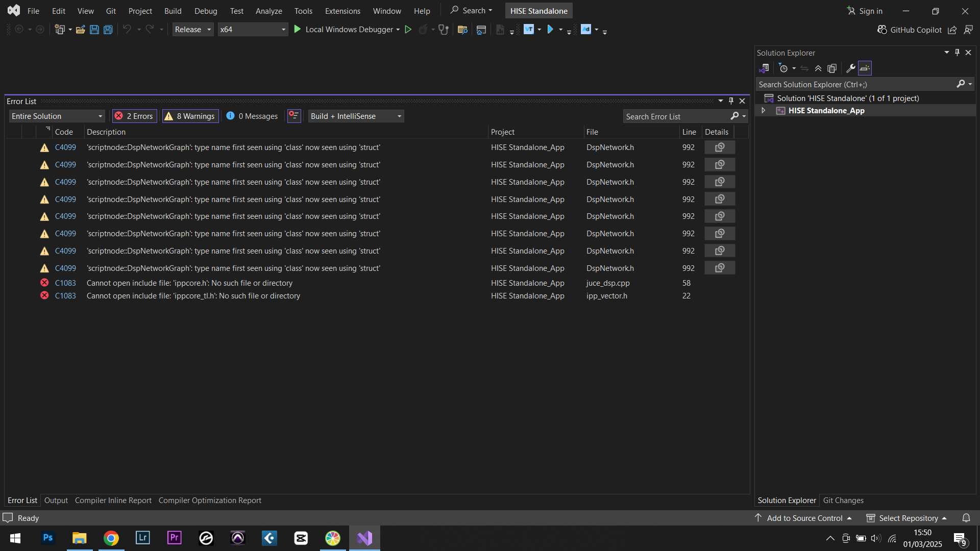The image size is (980, 551).
Task: Open the Extensions menu
Action: 342,11
